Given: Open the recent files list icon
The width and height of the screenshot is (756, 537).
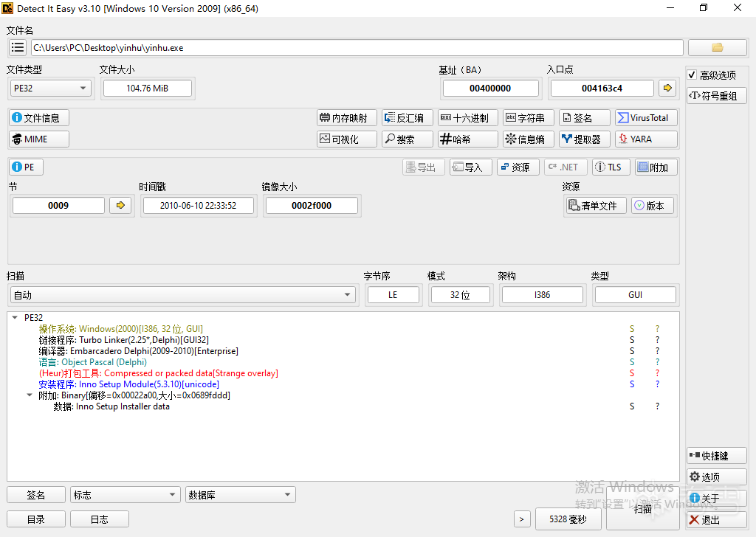Looking at the screenshot, I should [x=18, y=48].
